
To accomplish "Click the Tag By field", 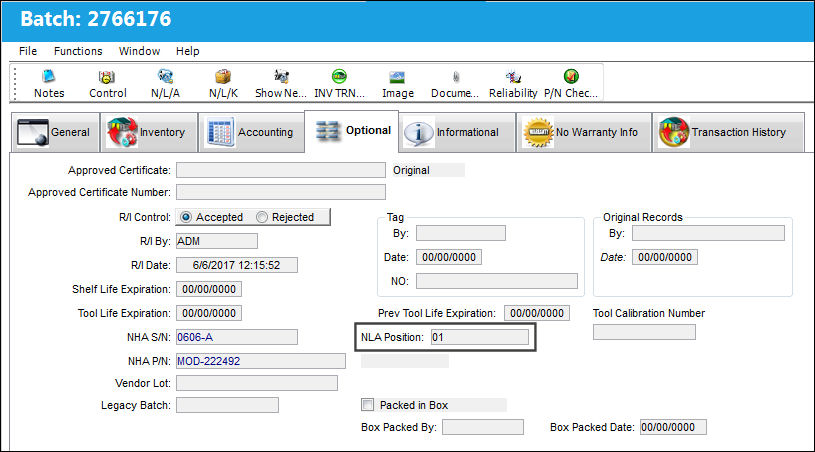I will (461, 233).
